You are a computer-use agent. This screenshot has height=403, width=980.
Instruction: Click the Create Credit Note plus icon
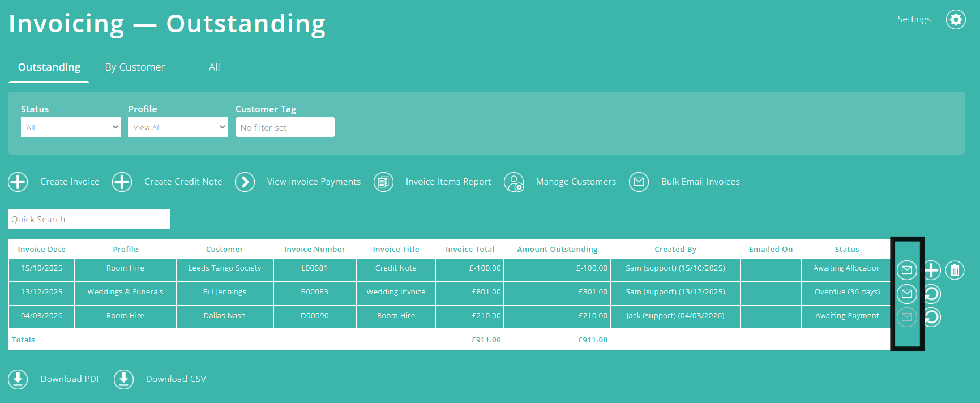[x=122, y=182]
